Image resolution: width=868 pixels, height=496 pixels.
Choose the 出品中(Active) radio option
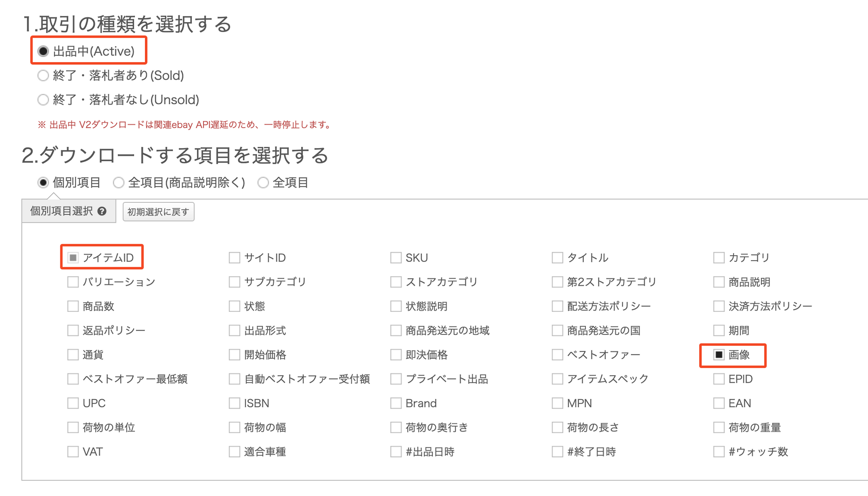[x=43, y=51]
